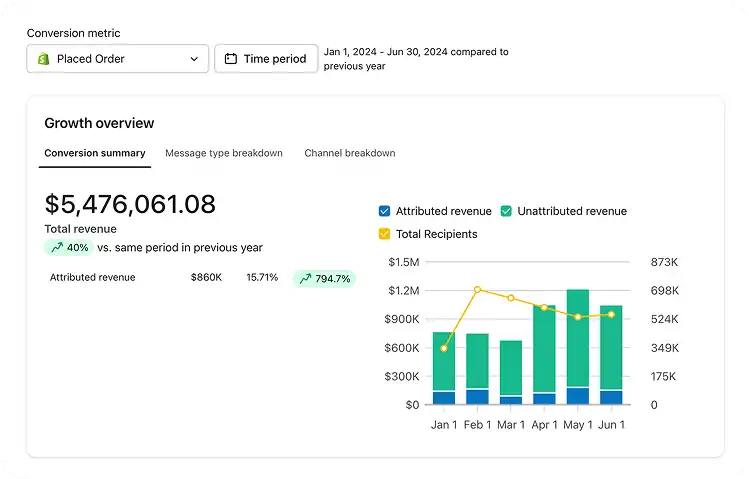Select the Apr 1 green unattributed bar
Screen dimensions: 749x479
[x=544, y=348]
